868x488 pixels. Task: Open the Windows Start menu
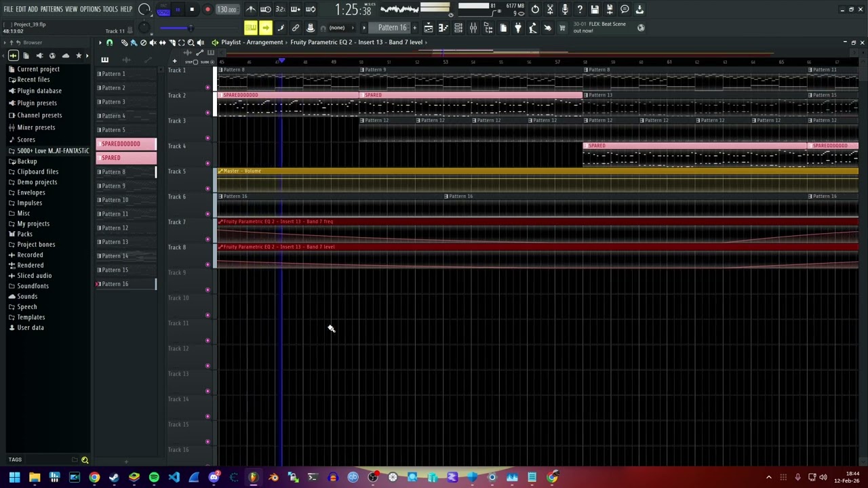[x=14, y=478]
